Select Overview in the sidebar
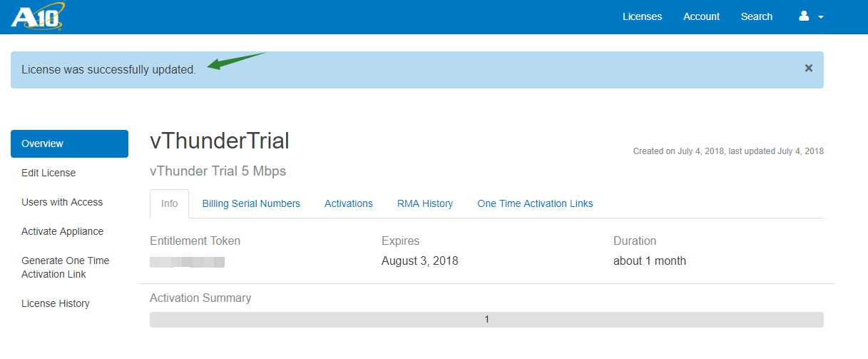The height and width of the screenshot is (359, 868). coord(69,143)
